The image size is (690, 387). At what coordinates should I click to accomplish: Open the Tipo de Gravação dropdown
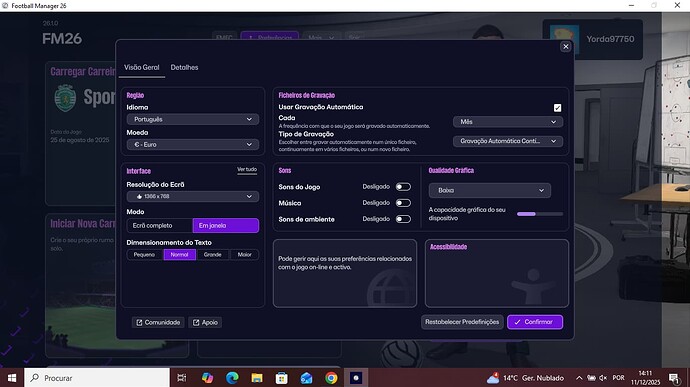pos(508,141)
